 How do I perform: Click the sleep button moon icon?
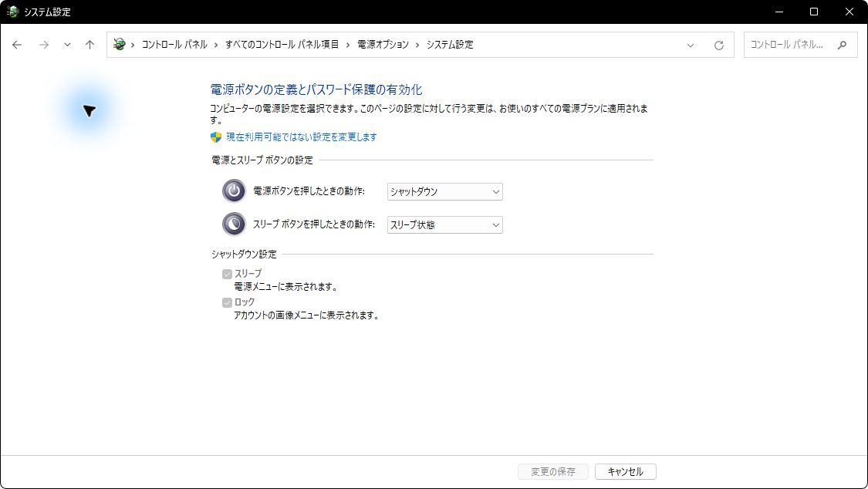[234, 224]
